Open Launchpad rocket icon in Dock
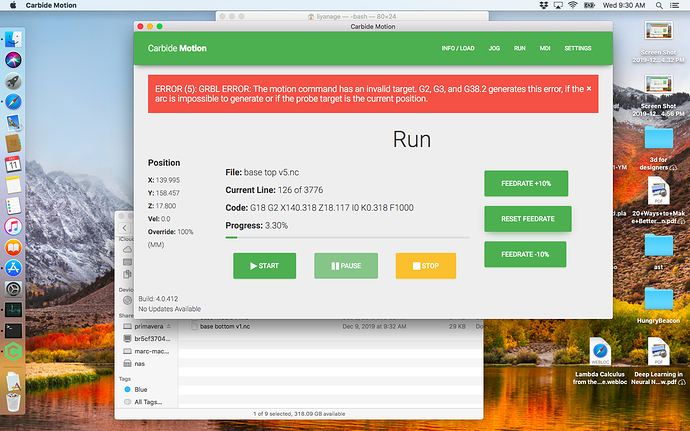Screen dimensions: 690x431 [13, 81]
